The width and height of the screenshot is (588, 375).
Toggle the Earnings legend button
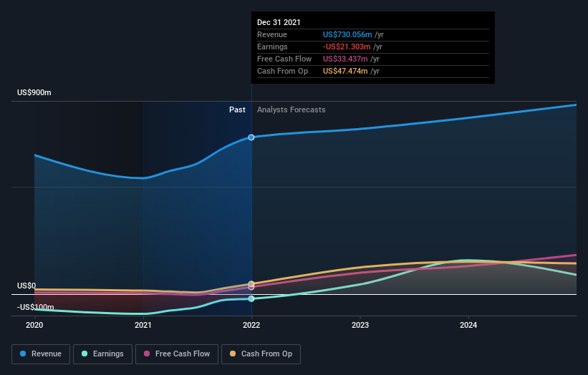[x=102, y=354]
